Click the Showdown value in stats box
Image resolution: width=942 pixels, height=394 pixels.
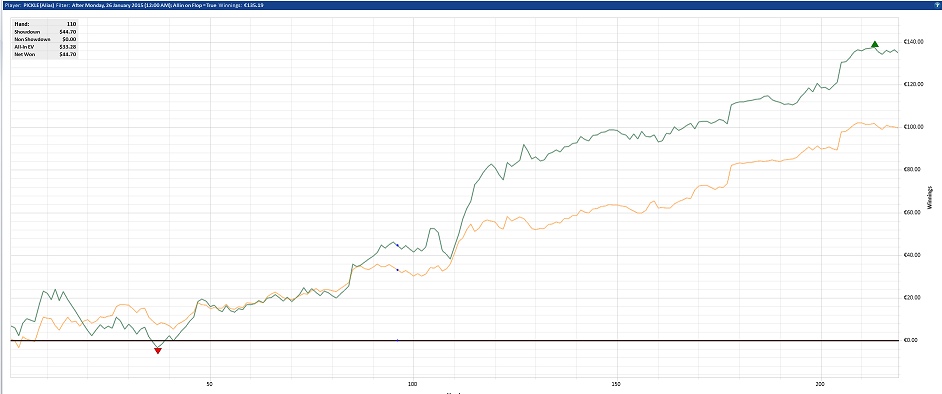66,32
